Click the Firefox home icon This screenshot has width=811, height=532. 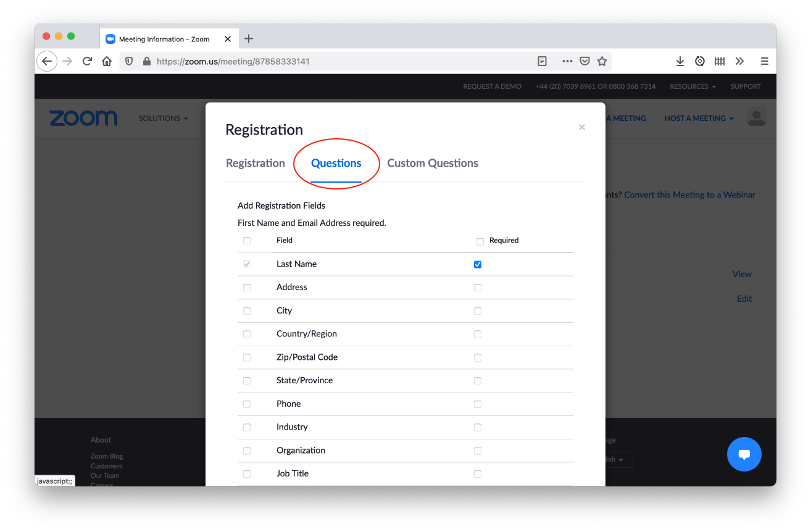coord(107,61)
